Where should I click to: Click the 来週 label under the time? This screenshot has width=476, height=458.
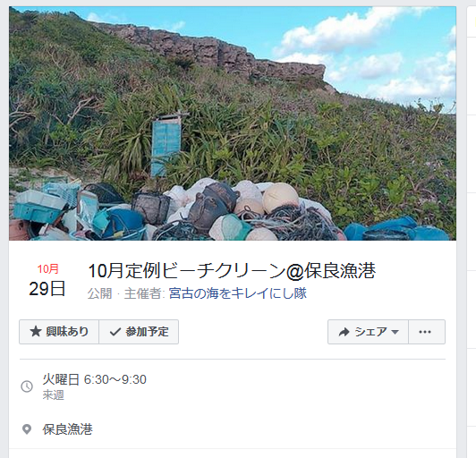pos(53,395)
